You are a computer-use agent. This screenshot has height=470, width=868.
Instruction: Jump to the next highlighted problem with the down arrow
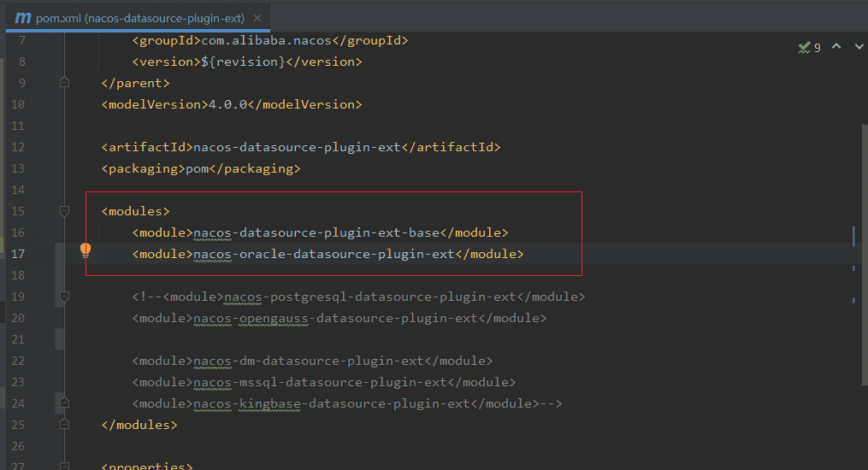pos(859,48)
